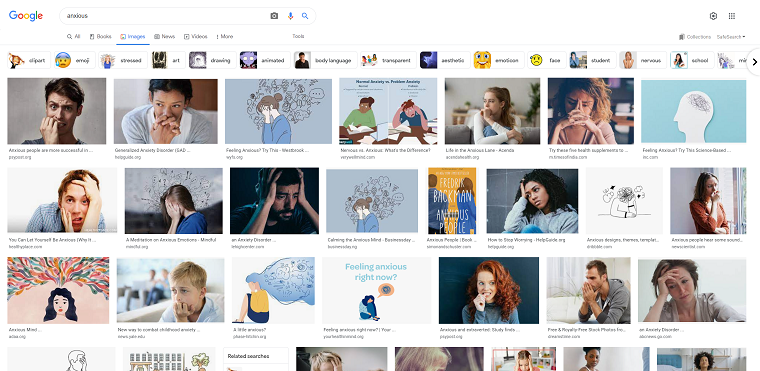Switch to the News tab
This screenshot has height=371, width=760.
[x=165, y=36]
